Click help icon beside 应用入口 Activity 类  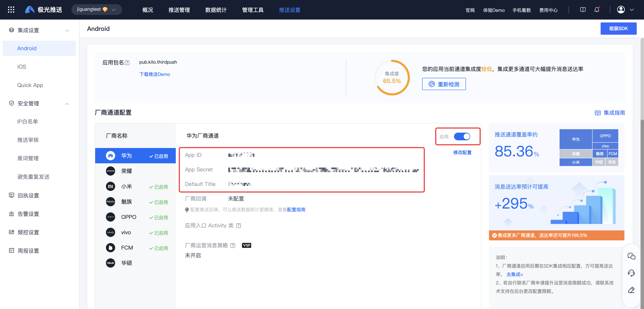click(239, 226)
